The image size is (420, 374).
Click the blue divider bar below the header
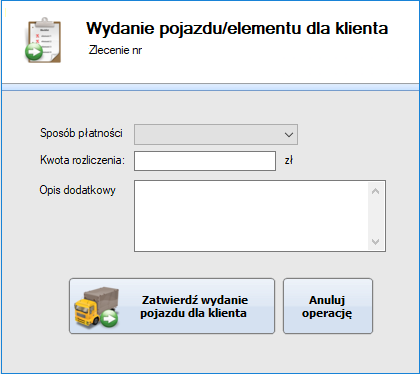pos(210,87)
